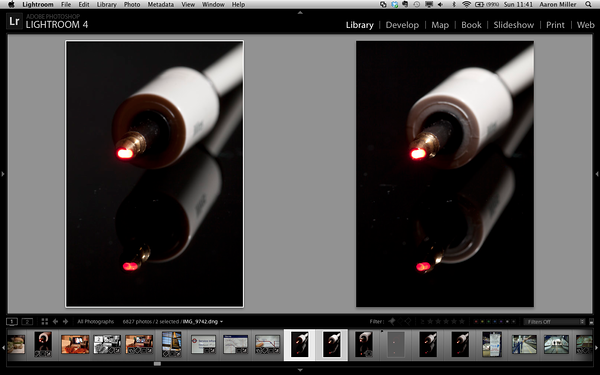Filter by yellow color label
The height and width of the screenshot is (375, 600).
(483, 321)
